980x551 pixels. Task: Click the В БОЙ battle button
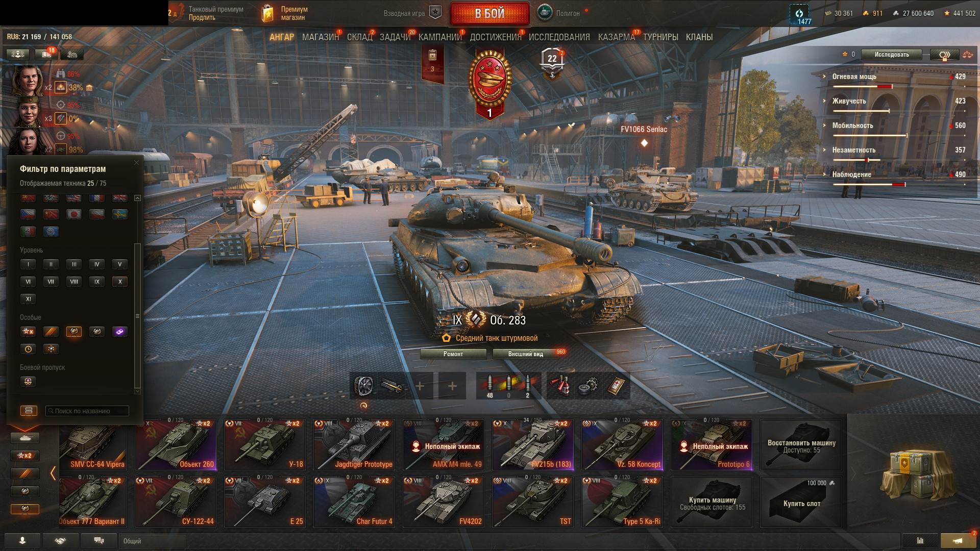(489, 13)
